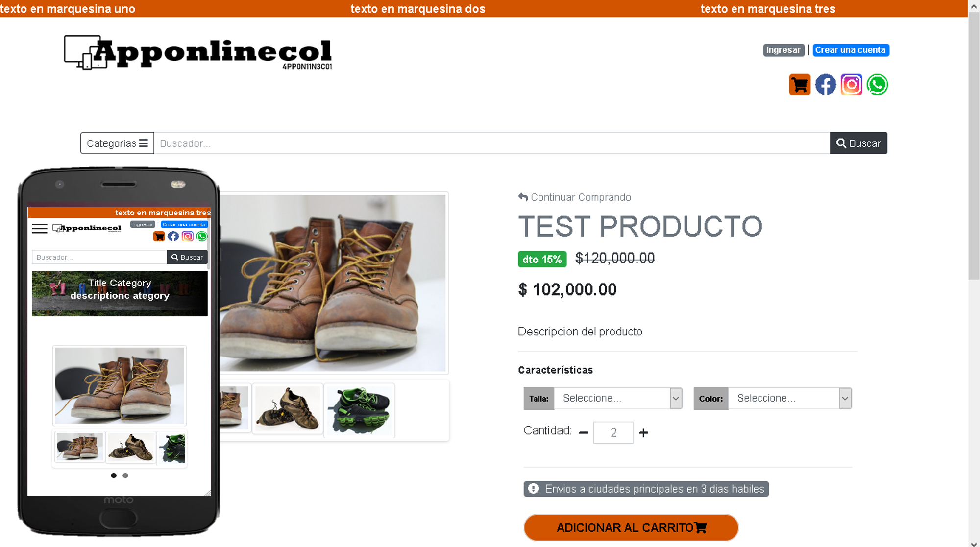Tap the Buscador field in phone preview
Screen dimensions: 980x547
tap(99, 257)
